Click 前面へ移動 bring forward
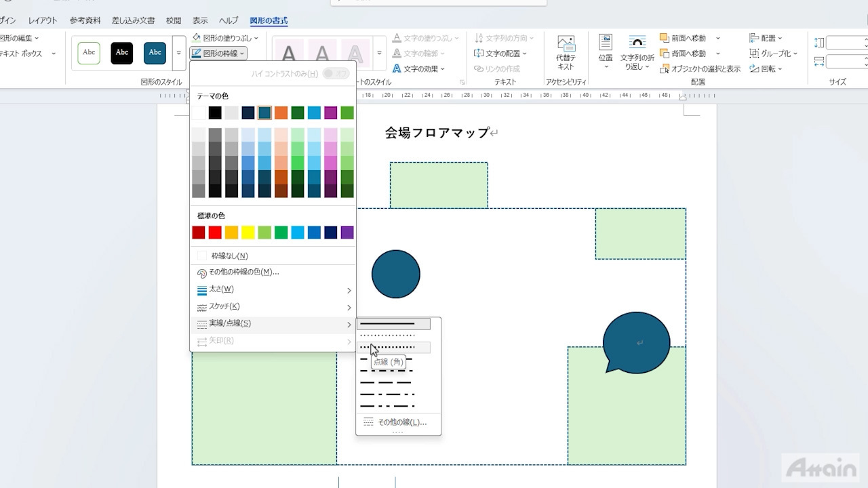The width and height of the screenshot is (868, 488). [x=683, y=38]
